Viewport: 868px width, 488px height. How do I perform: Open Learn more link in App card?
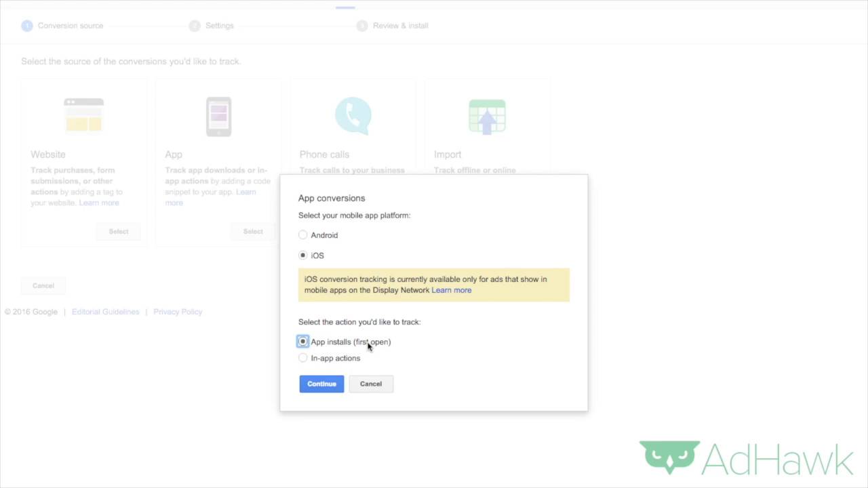pos(210,197)
